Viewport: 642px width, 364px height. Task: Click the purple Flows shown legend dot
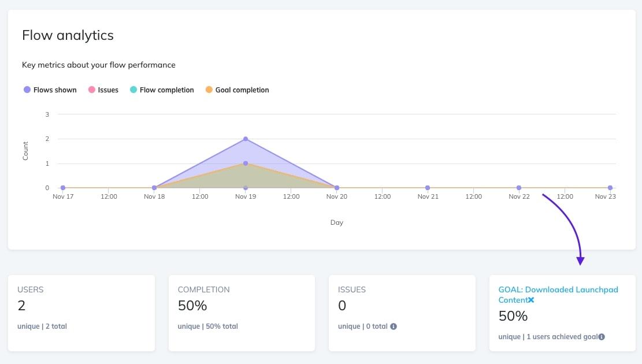click(27, 90)
